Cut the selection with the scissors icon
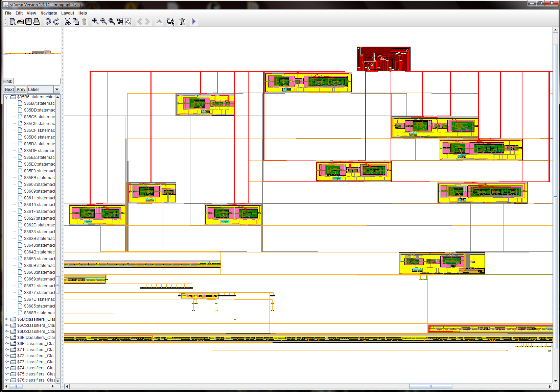560x392 pixels. coord(68,22)
